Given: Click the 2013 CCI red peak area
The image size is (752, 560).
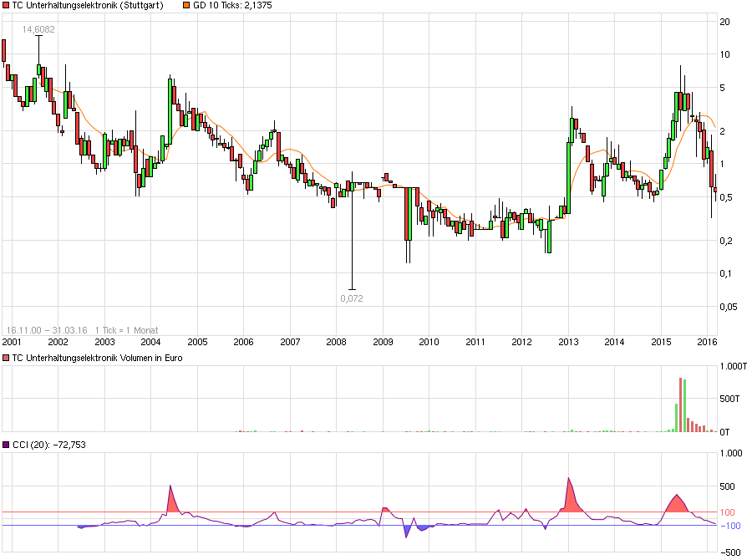Looking at the screenshot, I should (x=572, y=499).
